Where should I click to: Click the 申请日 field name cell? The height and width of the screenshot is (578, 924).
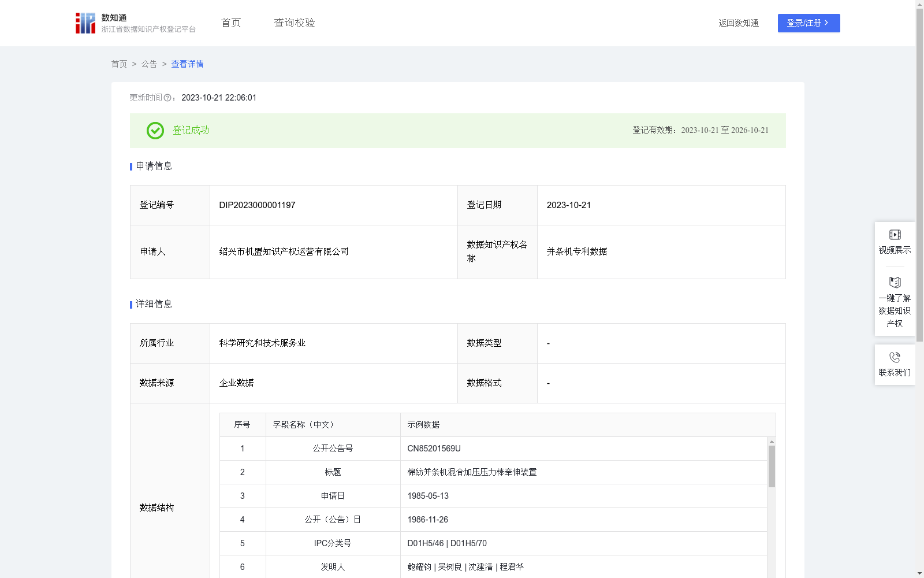[x=333, y=496]
